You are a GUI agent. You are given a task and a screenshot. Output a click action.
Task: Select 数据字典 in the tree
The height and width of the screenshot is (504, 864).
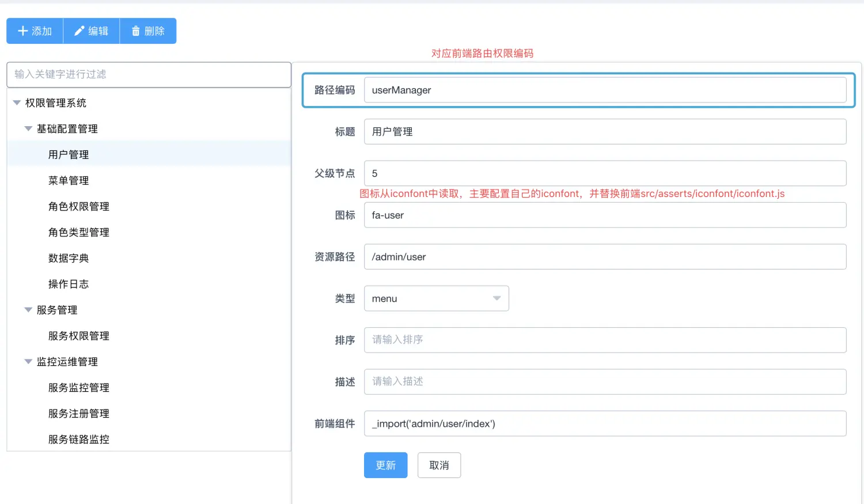click(69, 258)
